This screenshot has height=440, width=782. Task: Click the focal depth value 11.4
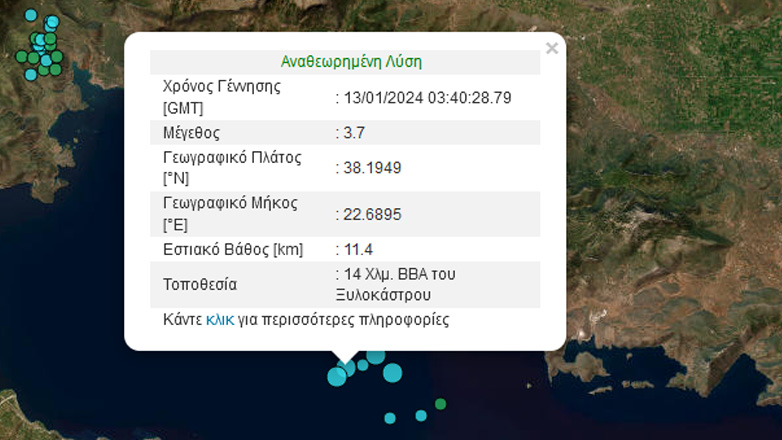pos(360,249)
